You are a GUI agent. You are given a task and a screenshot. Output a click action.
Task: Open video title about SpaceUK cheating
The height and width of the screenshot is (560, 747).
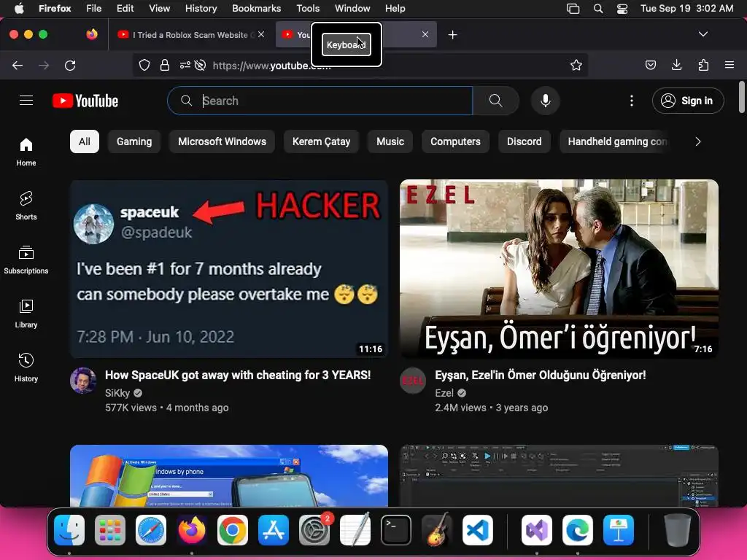click(x=238, y=376)
